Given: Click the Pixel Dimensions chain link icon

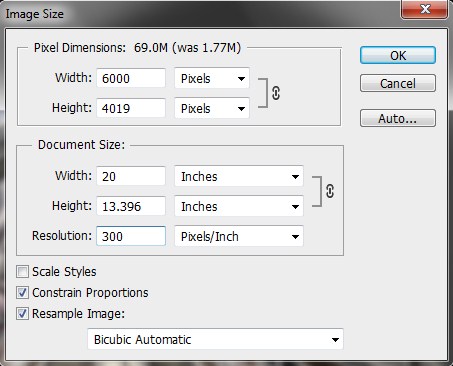Looking at the screenshot, I should [276, 93].
